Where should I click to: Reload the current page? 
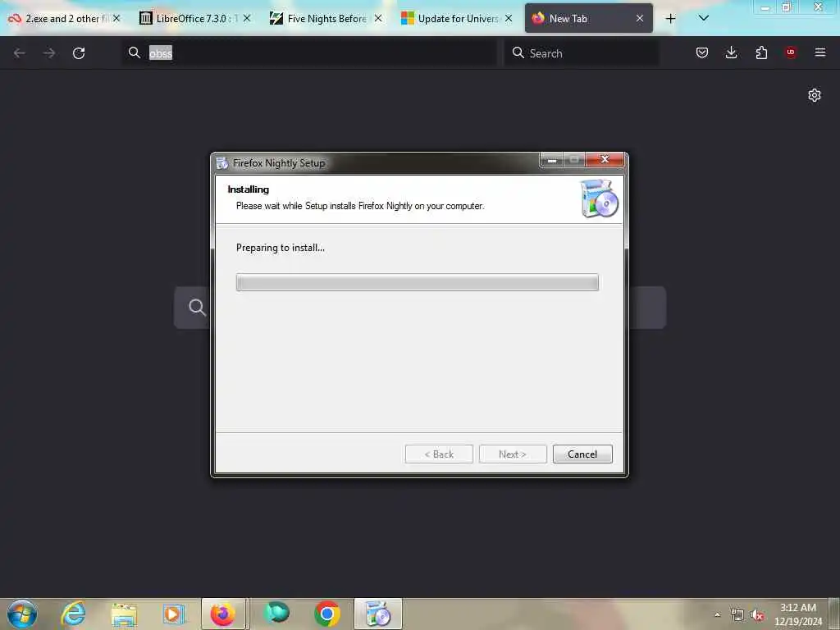[79, 53]
